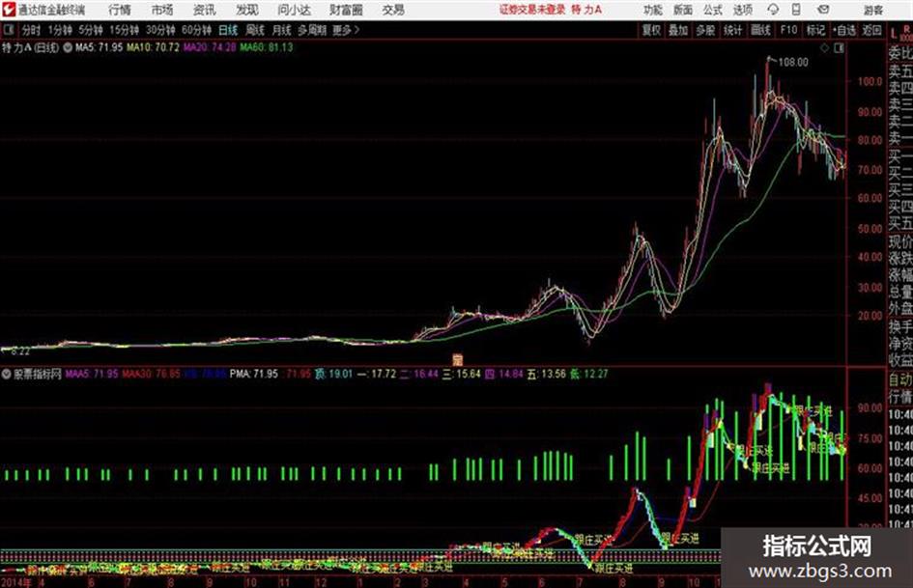The image size is (913, 588).
Task: Select the 多周期 multi-period tab
Action: [x=312, y=30]
